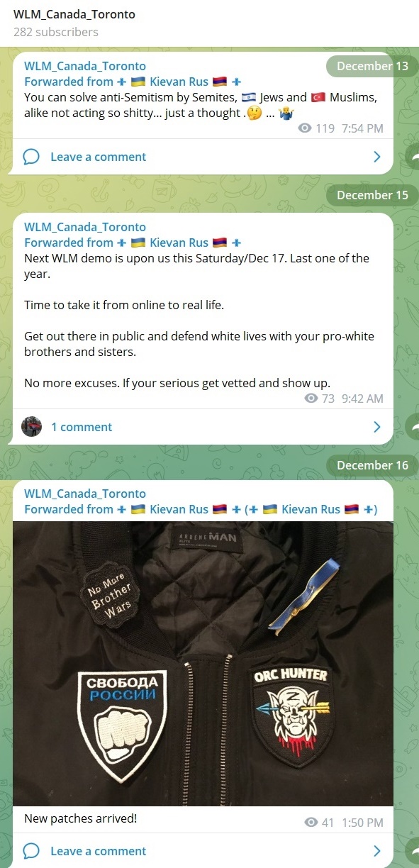Click the comment bubble icon under December 13 post

coord(31,157)
